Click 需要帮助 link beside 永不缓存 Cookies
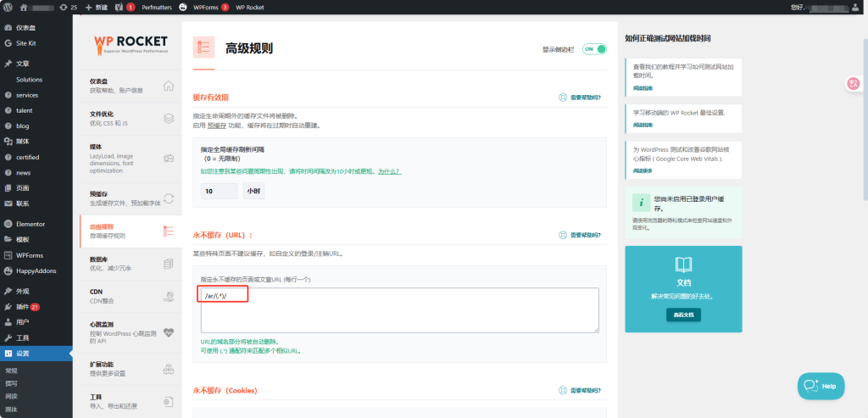The height and width of the screenshot is (418, 868). (580, 390)
